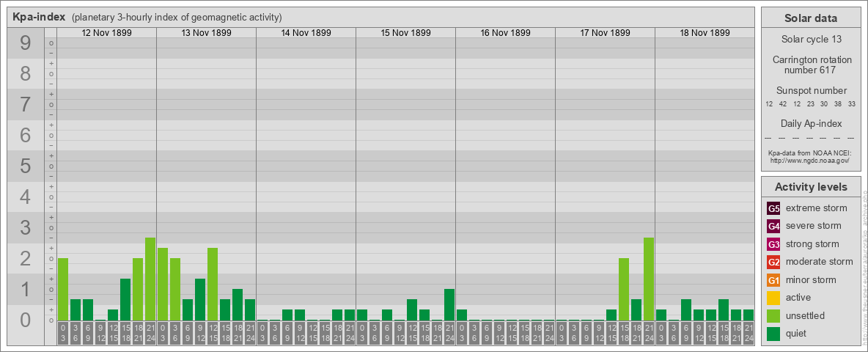
Task: Click the 13 Nov 0-3h unsettled bar
Action: 163,284
